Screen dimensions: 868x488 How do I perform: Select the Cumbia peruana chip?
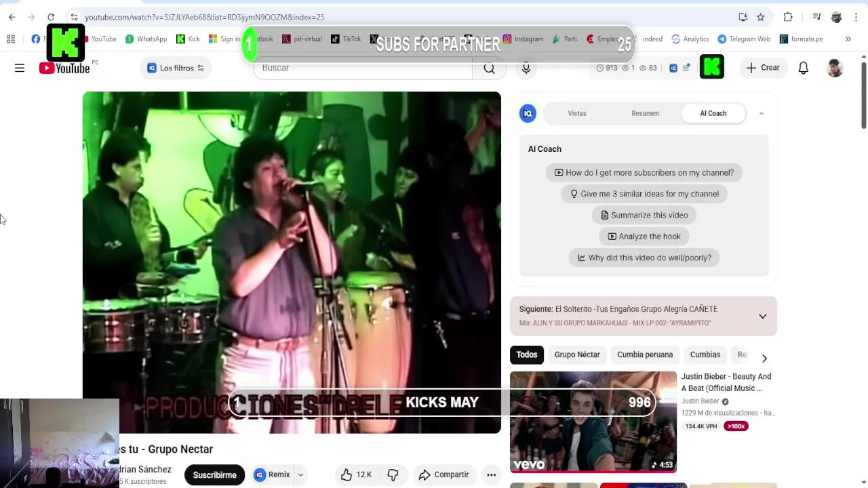click(x=645, y=354)
